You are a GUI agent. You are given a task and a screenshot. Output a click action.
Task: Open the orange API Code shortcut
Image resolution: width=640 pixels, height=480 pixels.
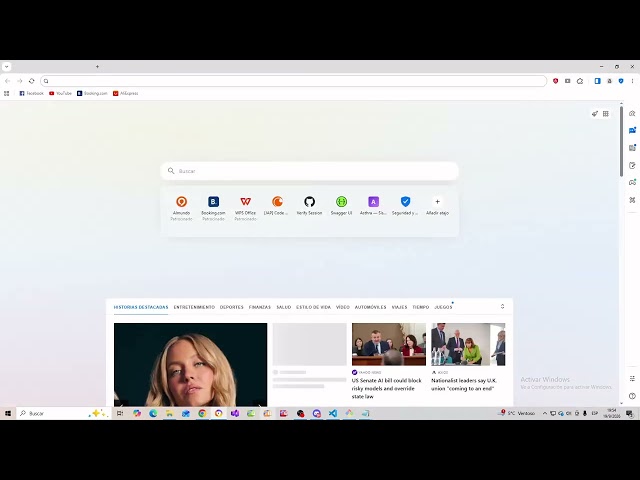pos(277,205)
